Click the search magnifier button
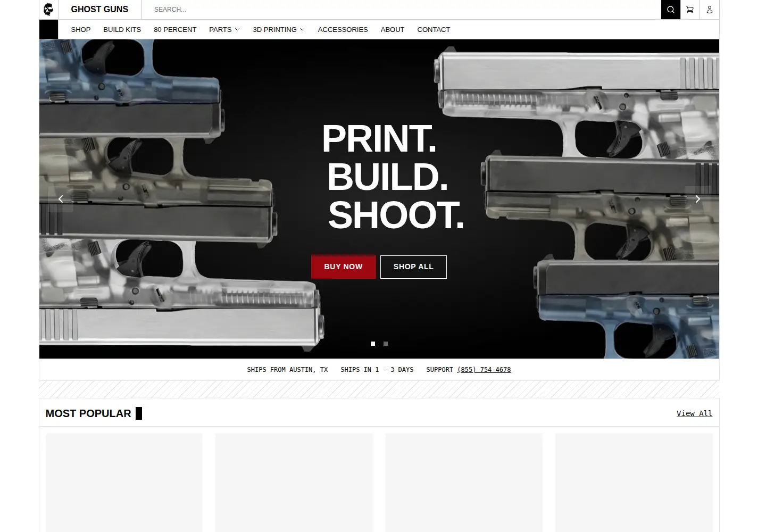This screenshot has height=532, width=766. click(670, 10)
